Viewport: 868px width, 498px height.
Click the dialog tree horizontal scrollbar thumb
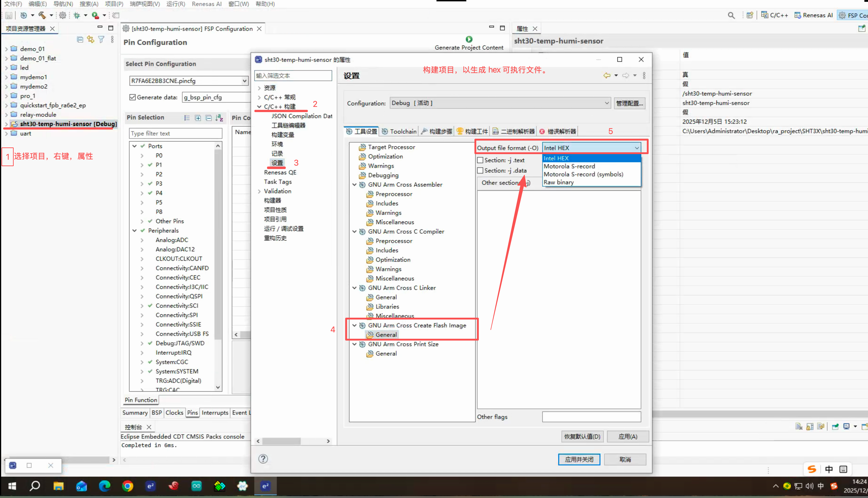click(282, 441)
